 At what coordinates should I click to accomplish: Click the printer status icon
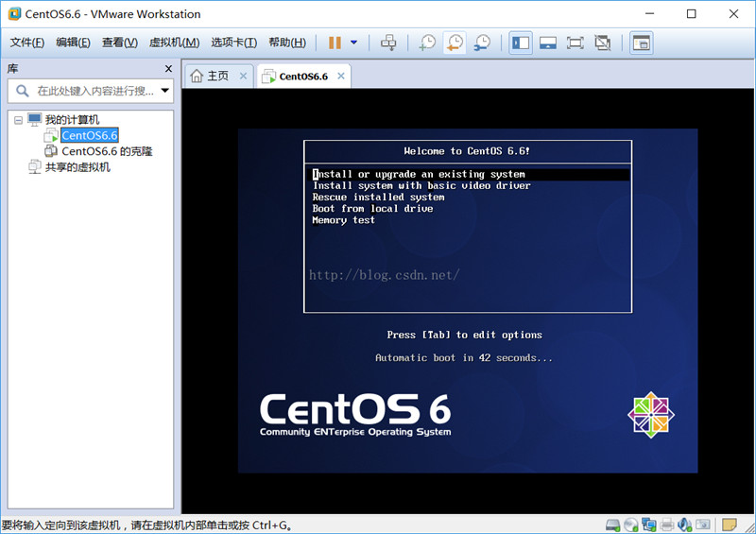pyautogui.click(x=667, y=525)
